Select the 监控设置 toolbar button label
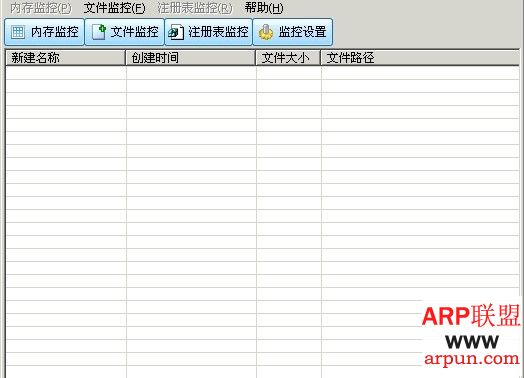524x378 pixels. [302, 32]
